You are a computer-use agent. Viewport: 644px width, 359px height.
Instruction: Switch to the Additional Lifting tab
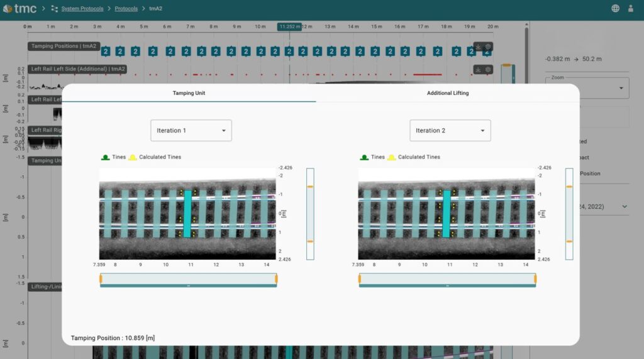tap(447, 93)
